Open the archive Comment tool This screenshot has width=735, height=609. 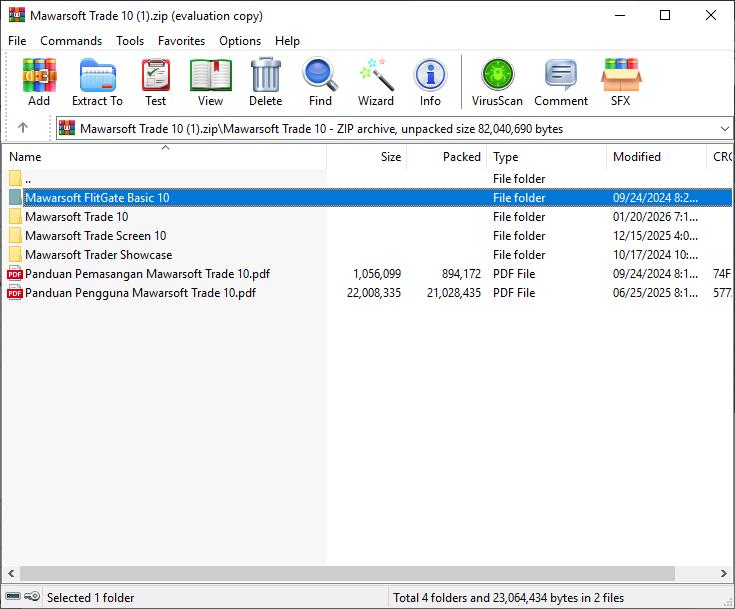tap(560, 82)
